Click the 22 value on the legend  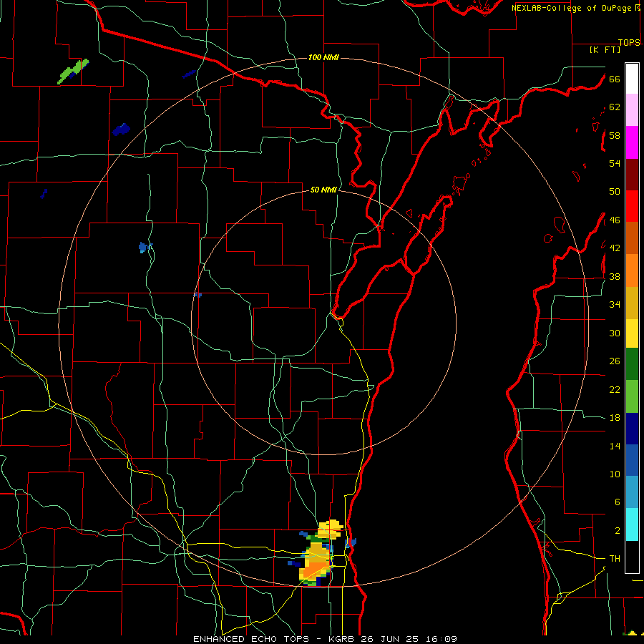pyautogui.click(x=615, y=389)
